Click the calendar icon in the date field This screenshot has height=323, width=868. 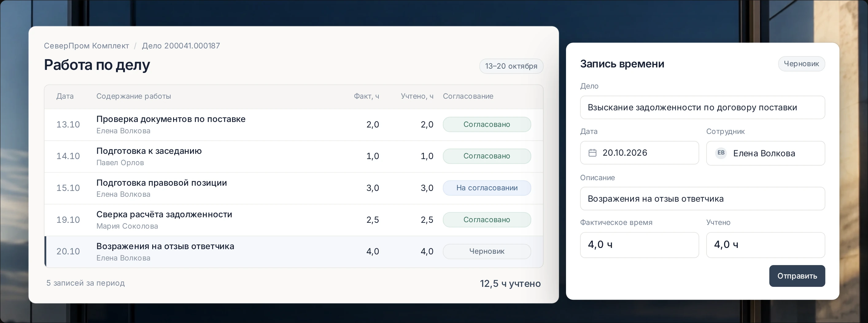tap(592, 153)
